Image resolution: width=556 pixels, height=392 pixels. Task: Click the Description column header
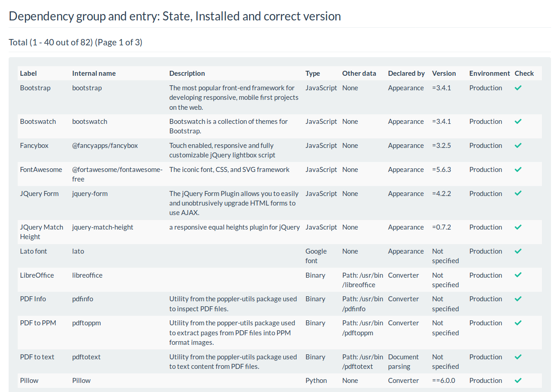point(187,73)
